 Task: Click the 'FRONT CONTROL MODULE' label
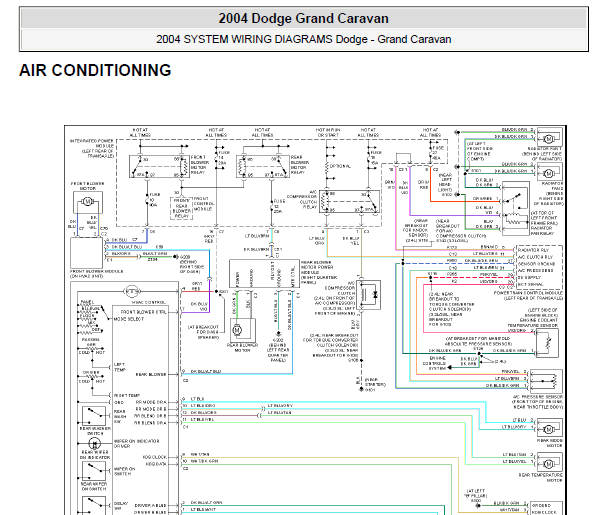point(203,204)
